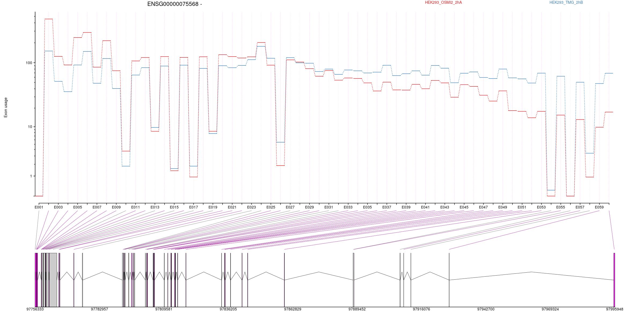Screen dimensions: 644x322
Task: Click the blue E002 usage segment
Action: pyautogui.click(x=49, y=51)
